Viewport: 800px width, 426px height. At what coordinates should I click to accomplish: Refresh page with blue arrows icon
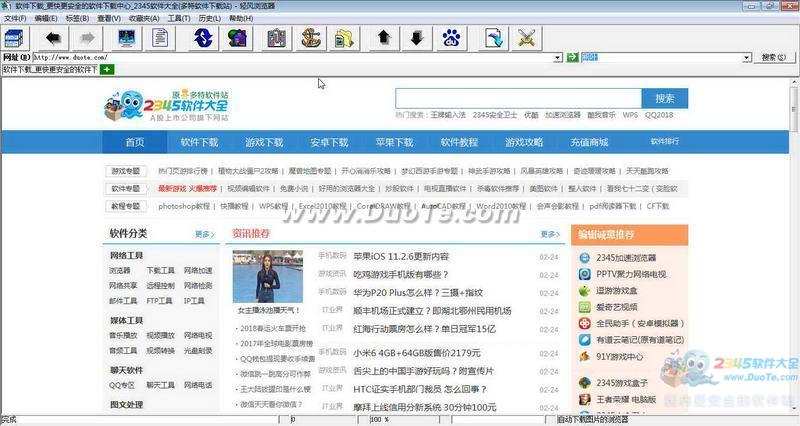[x=203, y=38]
